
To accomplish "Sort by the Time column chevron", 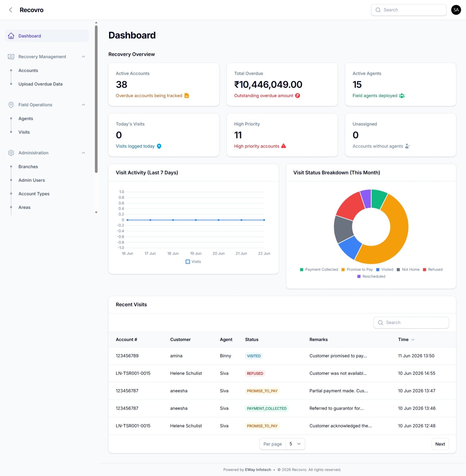I will (413, 340).
